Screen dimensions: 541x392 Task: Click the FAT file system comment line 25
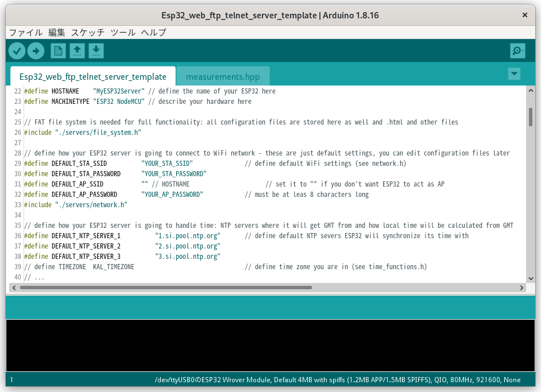click(x=241, y=122)
